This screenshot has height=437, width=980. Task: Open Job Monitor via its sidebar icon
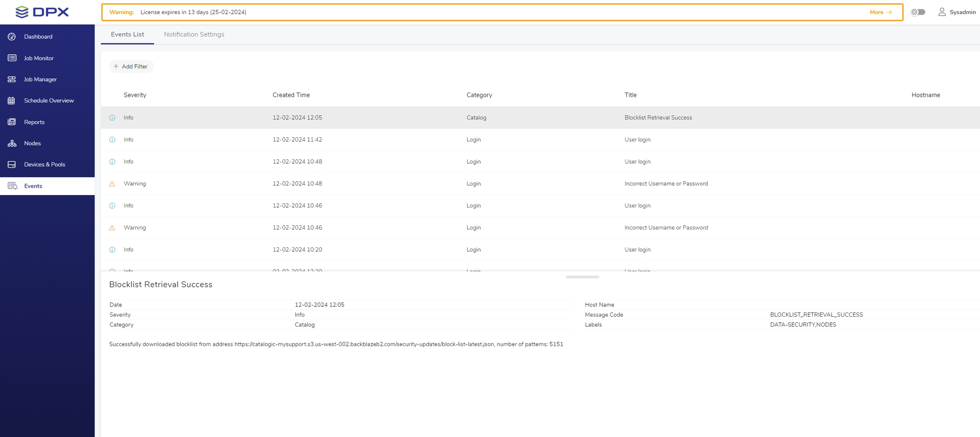pos(12,58)
